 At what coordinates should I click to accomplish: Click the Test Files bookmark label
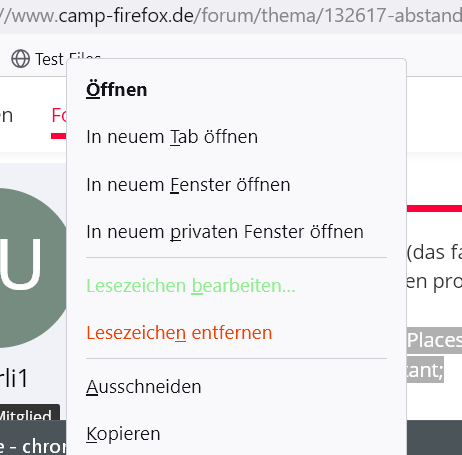tap(51, 59)
